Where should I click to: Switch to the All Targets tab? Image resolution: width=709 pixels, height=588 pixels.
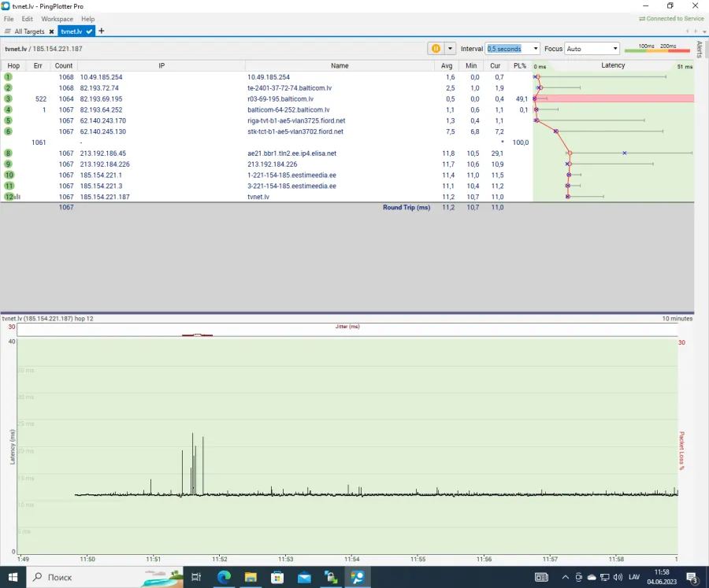(x=29, y=31)
